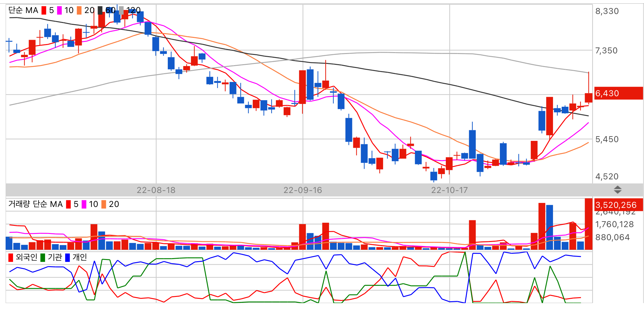Click the 기관 investor label
644x309 pixels.
point(55,257)
